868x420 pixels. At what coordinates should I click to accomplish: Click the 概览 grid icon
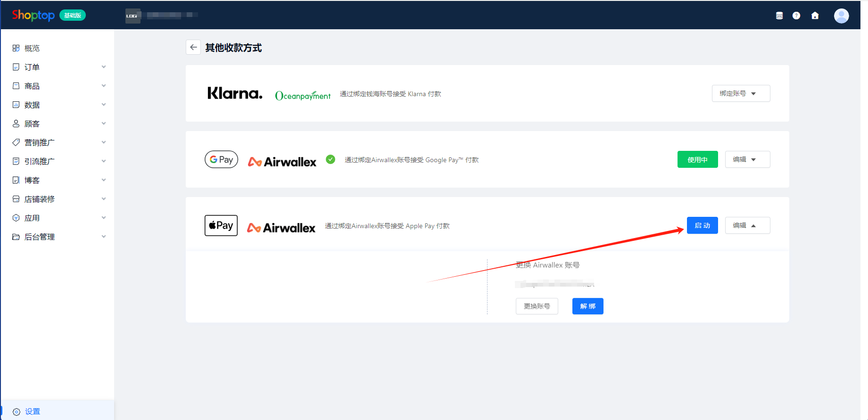16,48
